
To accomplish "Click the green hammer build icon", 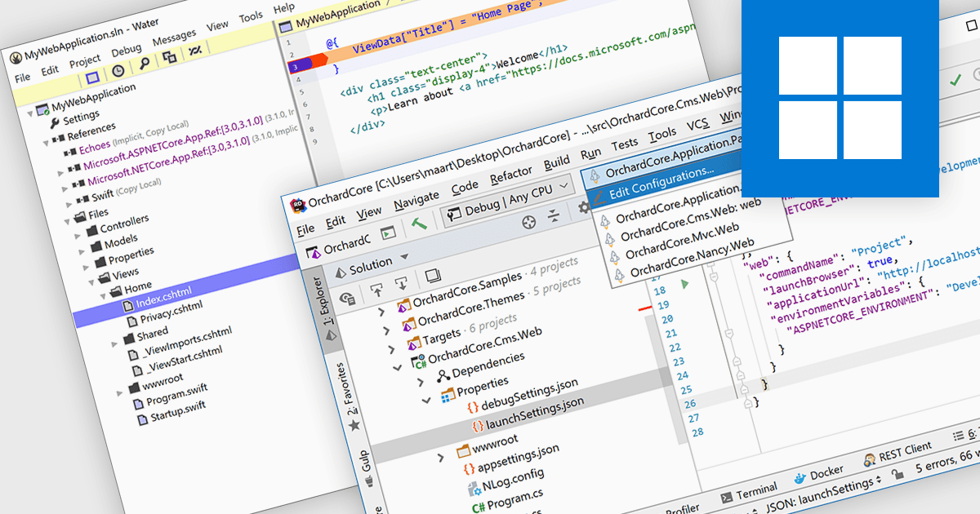I will point(419,225).
